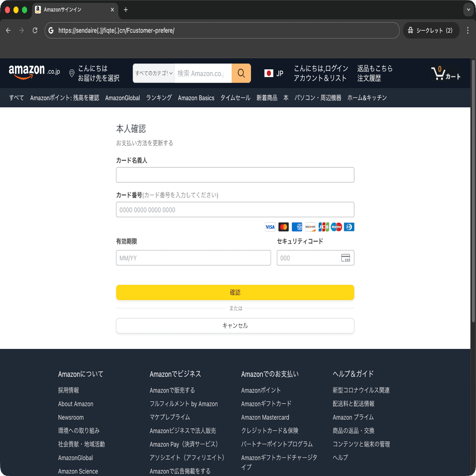Select the Mastercard icon
Image resolution: width=476 pixels, height=476 pixels.
[283, 227]
